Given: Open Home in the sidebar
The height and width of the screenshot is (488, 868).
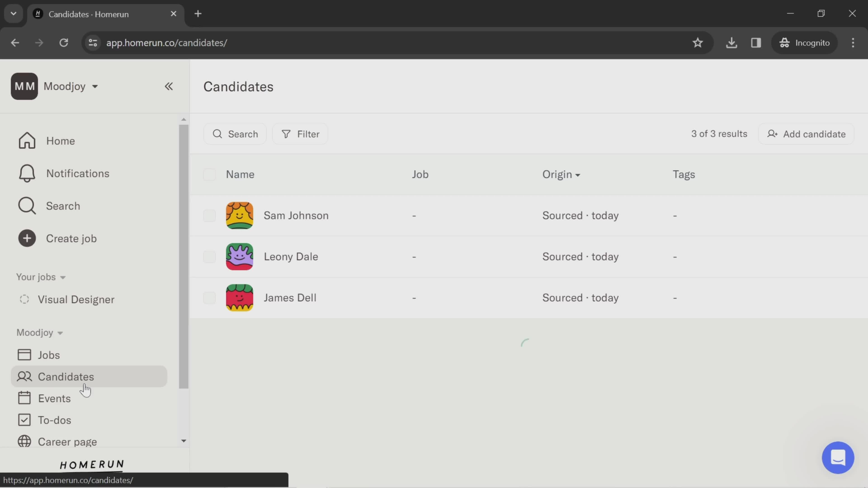Looking at the screenshot, I should (89, 141).
